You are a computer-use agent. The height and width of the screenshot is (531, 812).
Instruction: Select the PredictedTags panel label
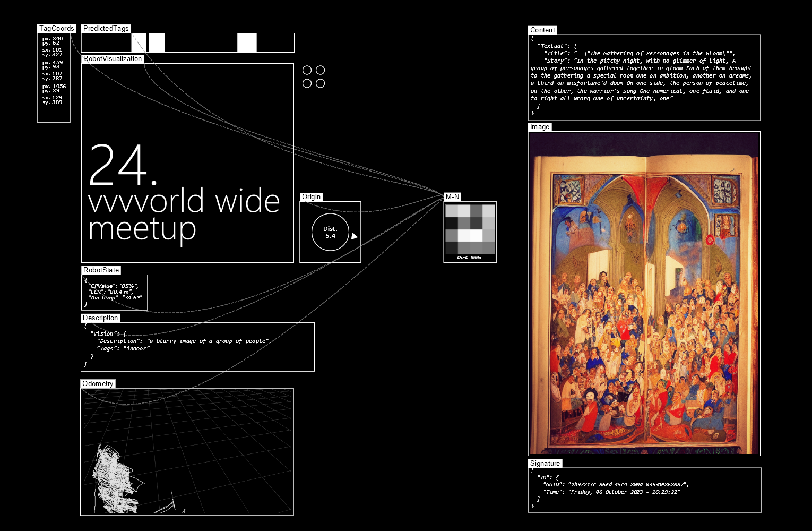tap(106, 29)
